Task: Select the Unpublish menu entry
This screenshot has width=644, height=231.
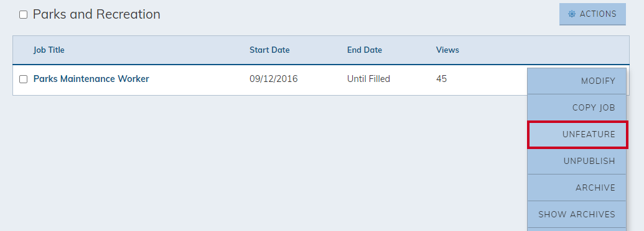Action: (x=577, y=161)
